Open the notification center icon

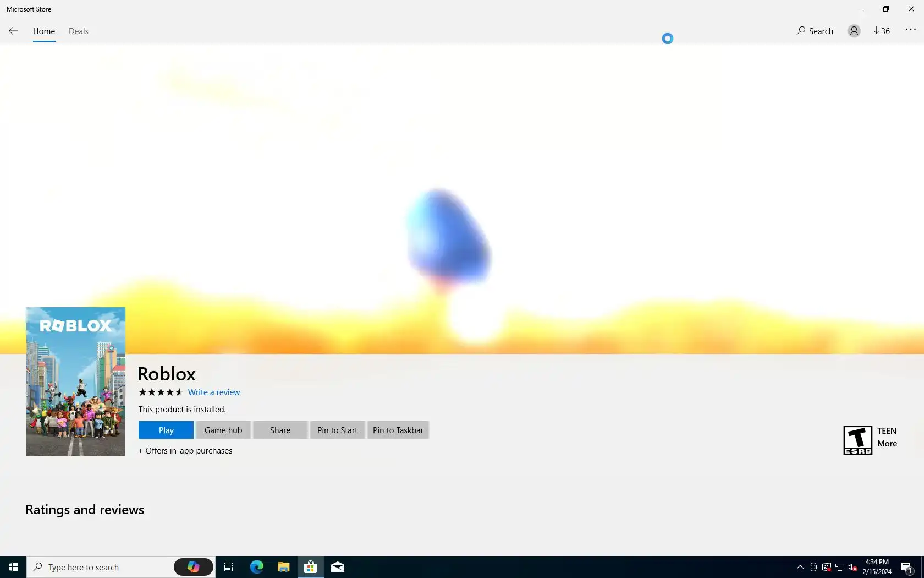tap(907, 567)
